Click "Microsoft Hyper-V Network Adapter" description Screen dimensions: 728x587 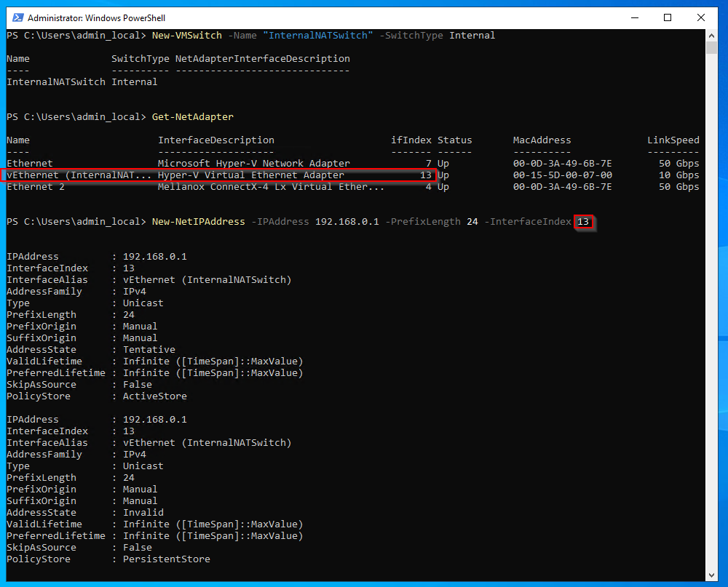tap(254, 164)
